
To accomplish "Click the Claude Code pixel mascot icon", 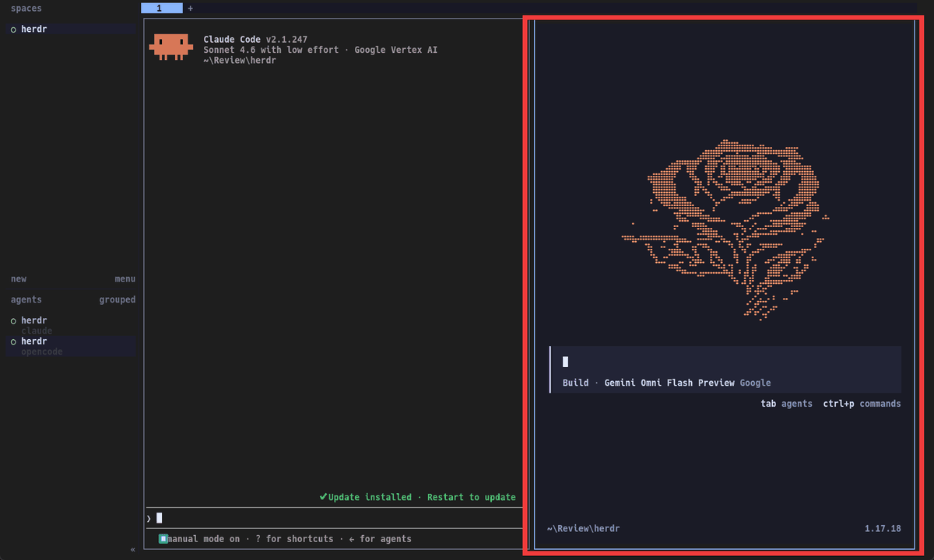I will pyautogui.click(x=170, y=47).
